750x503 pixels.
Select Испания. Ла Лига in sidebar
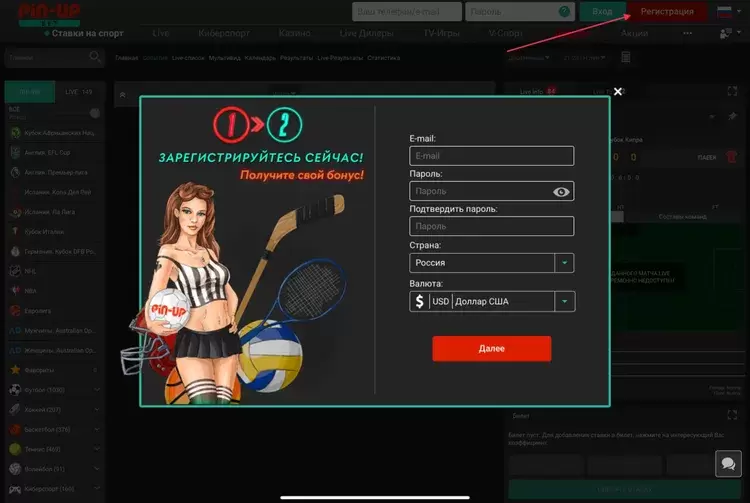[x=54, y=212]
